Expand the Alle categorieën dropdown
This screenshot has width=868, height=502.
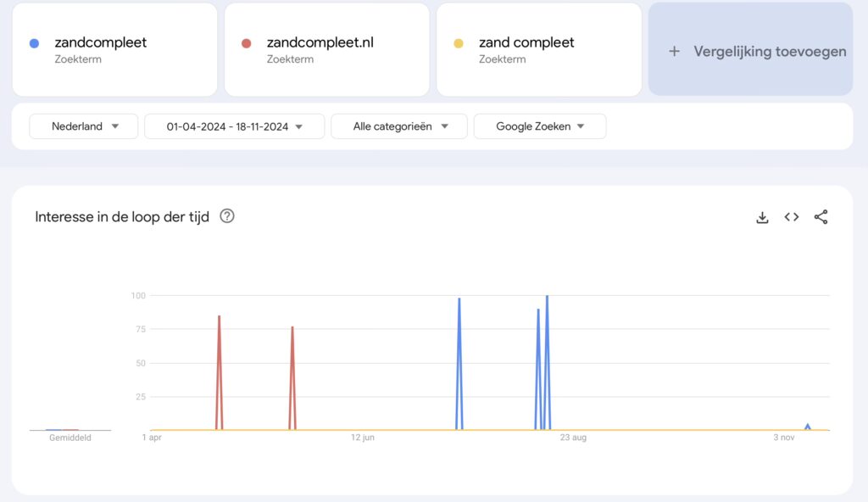pyautogui.click(x=399, y=126)
